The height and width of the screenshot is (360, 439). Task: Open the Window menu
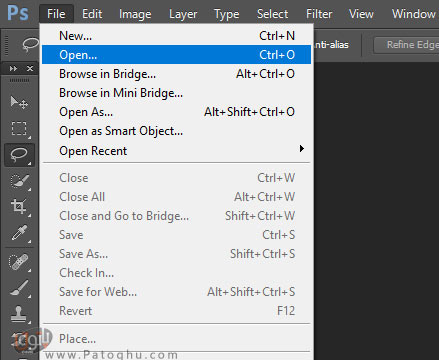413,14
